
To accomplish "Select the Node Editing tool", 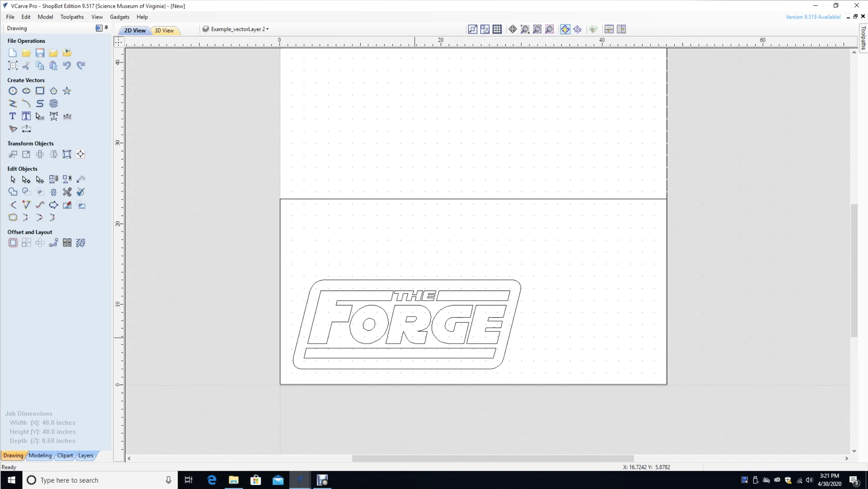I will click(x=26, y=179).
